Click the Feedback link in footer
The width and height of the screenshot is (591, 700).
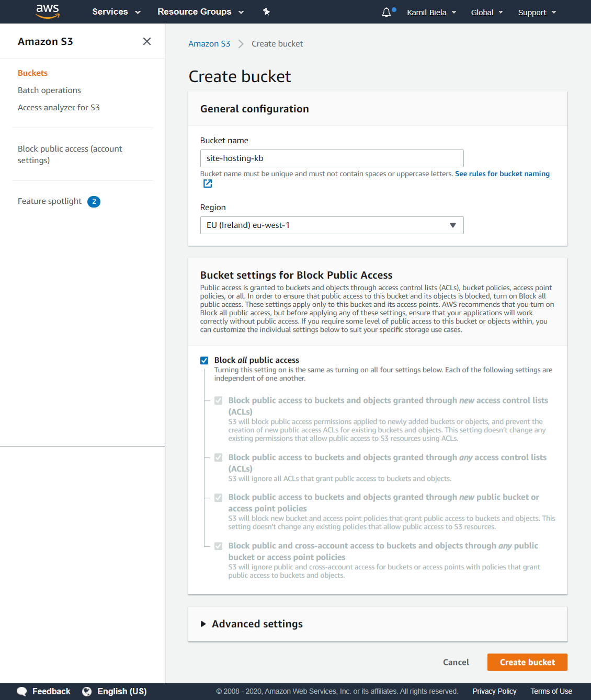point(51,691)
